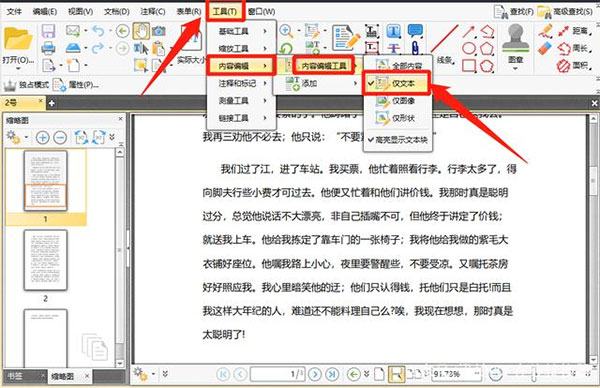Screen dimensions: 600x388
Task: Toggle single page layout button in status bar
Action: coord(379,374)
